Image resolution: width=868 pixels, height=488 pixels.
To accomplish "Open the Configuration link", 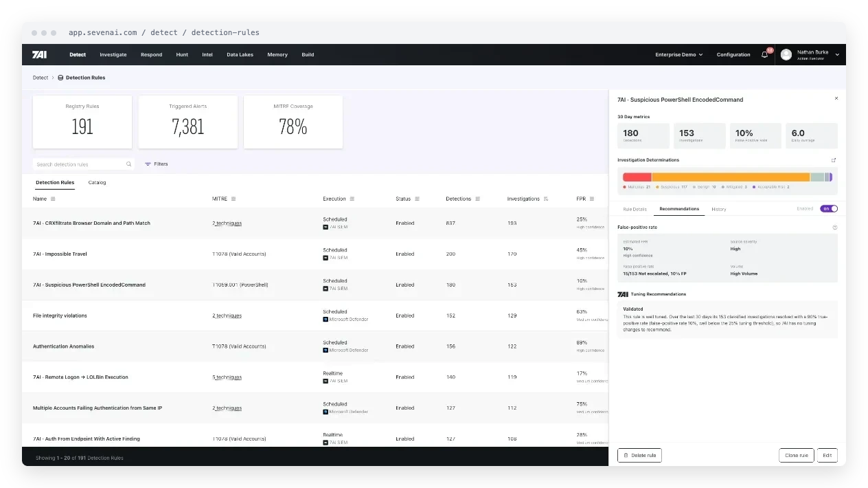I will [x=733, y=55].
